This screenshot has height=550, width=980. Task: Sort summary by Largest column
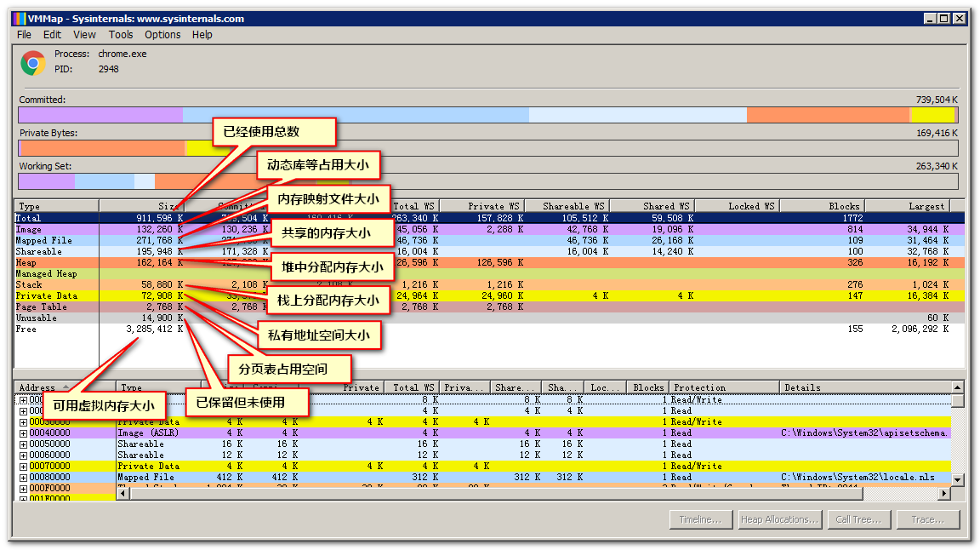click(908, 206)
